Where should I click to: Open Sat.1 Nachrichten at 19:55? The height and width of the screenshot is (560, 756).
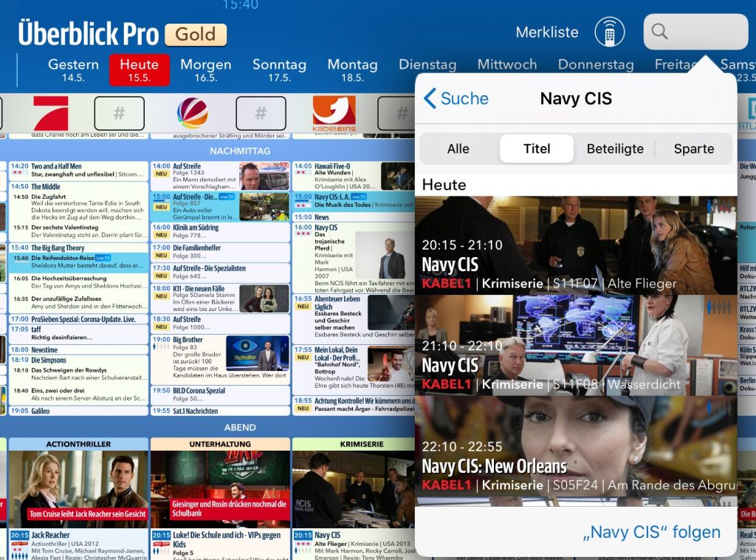(x=220, y=411)
